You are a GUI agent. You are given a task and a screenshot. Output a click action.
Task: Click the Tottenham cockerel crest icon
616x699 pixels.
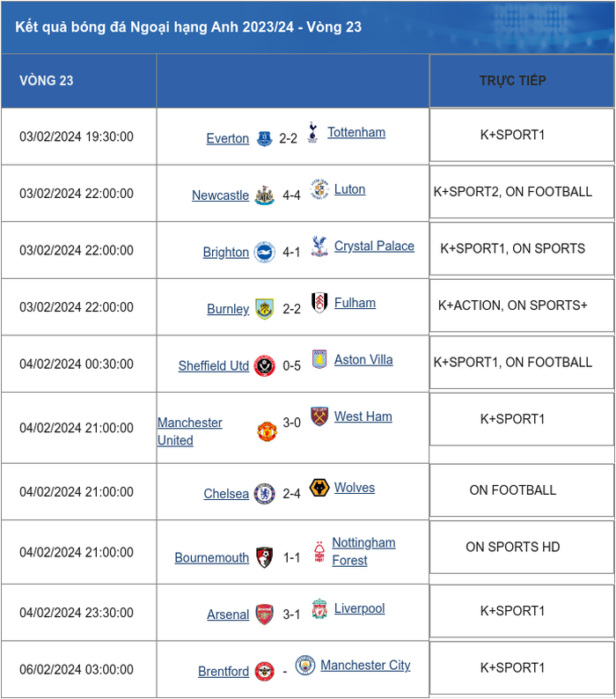pos(312,132)
